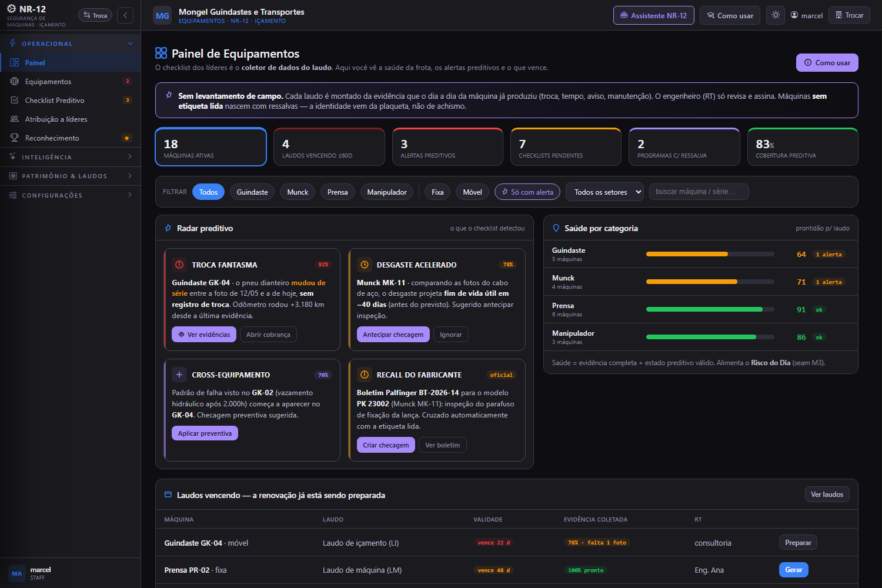Open Todos os setores dropdown
The height and width of the screenshot is (588, 882).
coord(604,192)
